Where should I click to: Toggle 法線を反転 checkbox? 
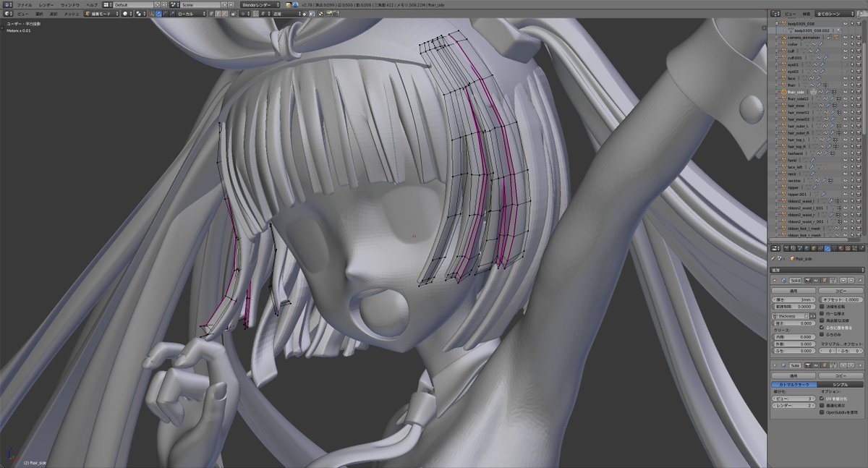pos(822,307)
